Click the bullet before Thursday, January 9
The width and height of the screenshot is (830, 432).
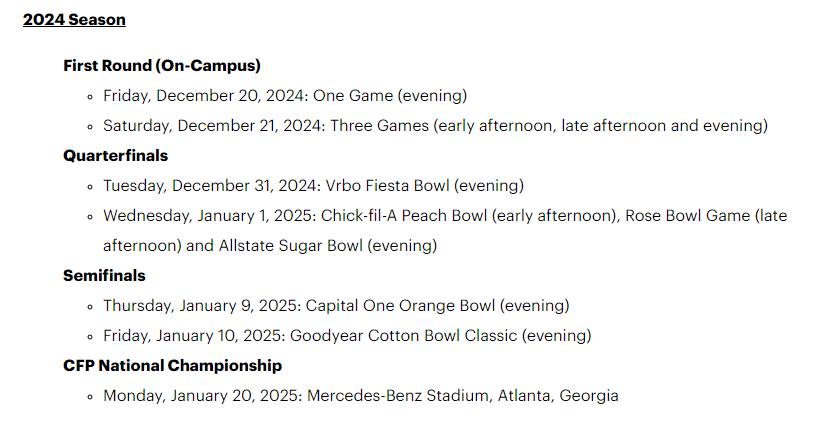(x=90, y=306)
